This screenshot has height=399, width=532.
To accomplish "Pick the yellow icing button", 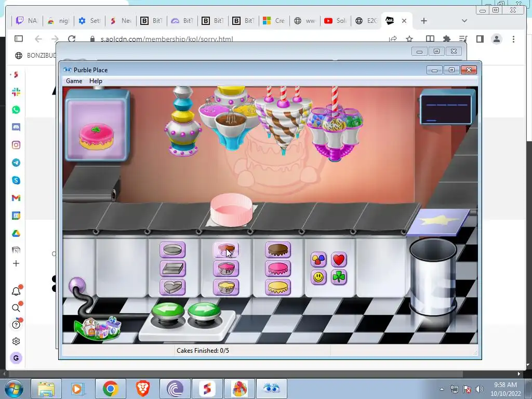I will [278, 287].
